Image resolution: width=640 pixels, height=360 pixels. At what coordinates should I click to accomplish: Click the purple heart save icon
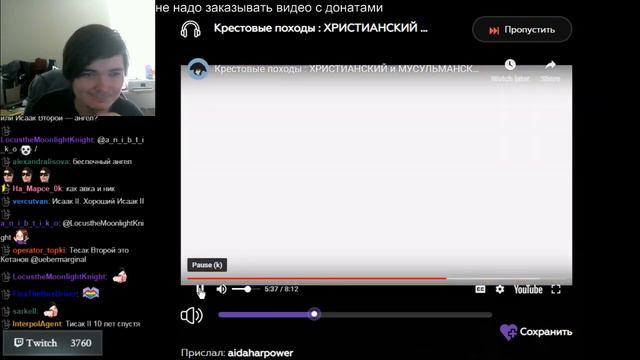coord(508,332)
